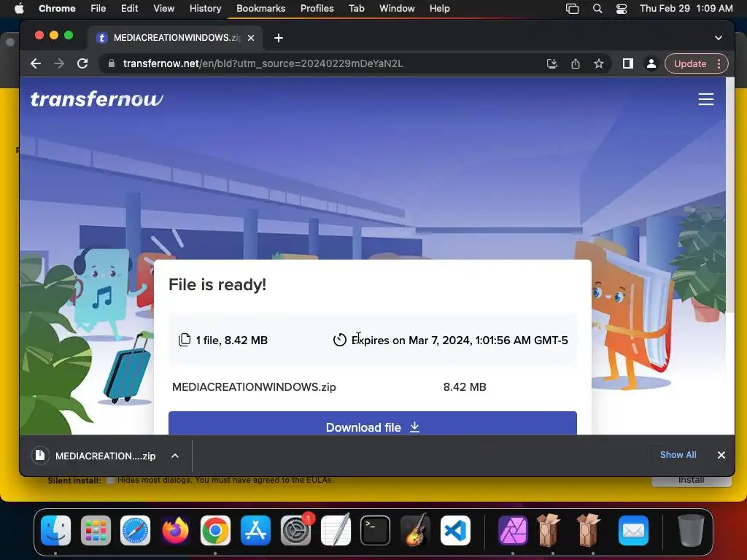747x560 pixels.
Task: Click Chrome icon in the Dock
Action: tap(215, 530)
